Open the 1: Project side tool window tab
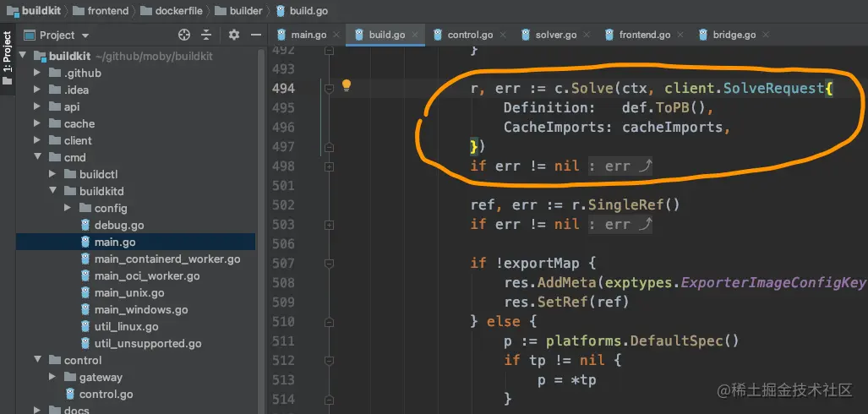Viewport: 868px width, 414px height. click(x=8, y=58)
